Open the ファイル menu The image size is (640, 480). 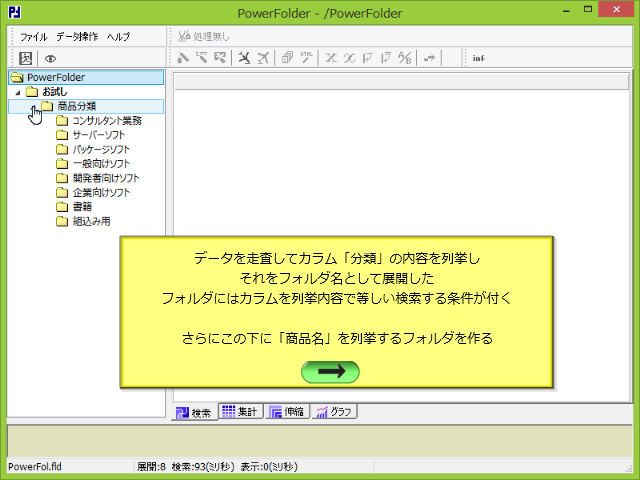pyautogui.click(x=34, y=37)
